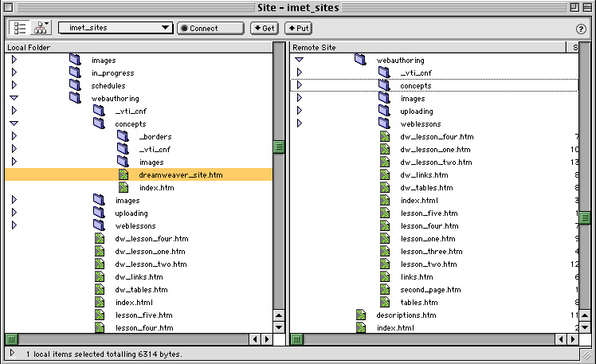Click local pane scroll down arrow

coord(279,327)
